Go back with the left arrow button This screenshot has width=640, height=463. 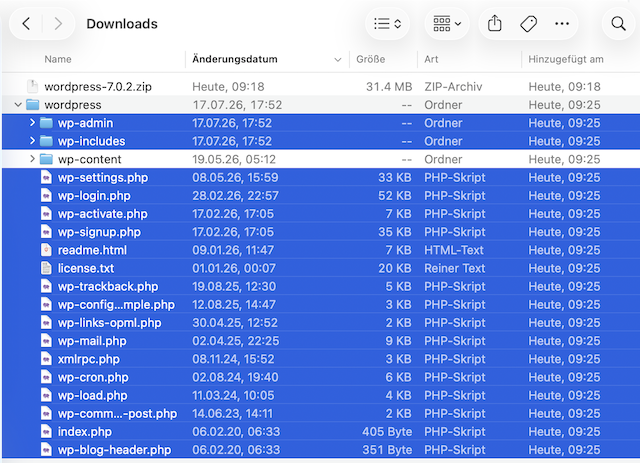27,24
